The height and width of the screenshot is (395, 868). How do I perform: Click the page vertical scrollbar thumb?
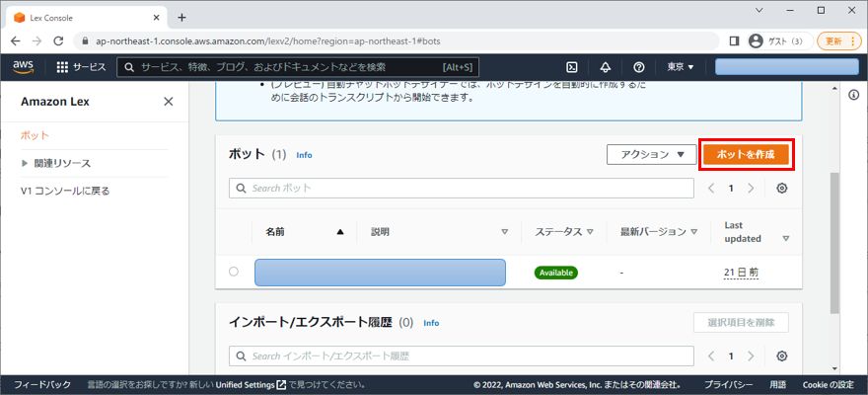tap(834, 243)
